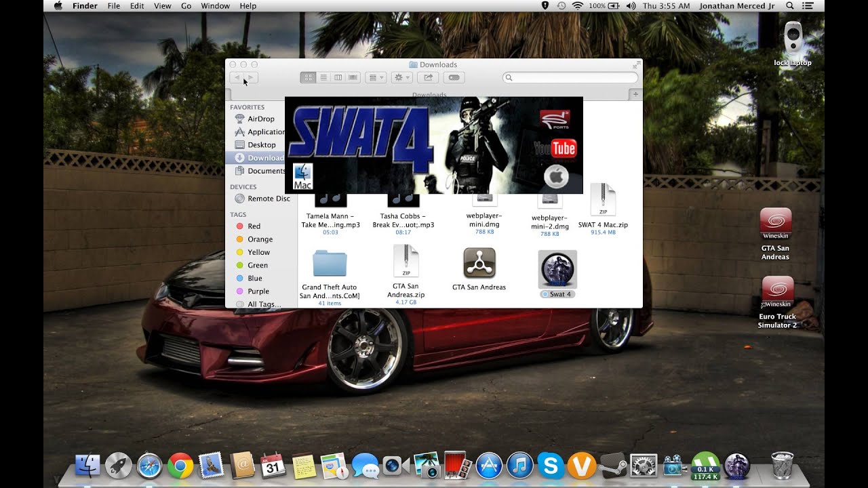Click the Time Machine menu bar icon
868x488 pixels.
click(561, 5)
